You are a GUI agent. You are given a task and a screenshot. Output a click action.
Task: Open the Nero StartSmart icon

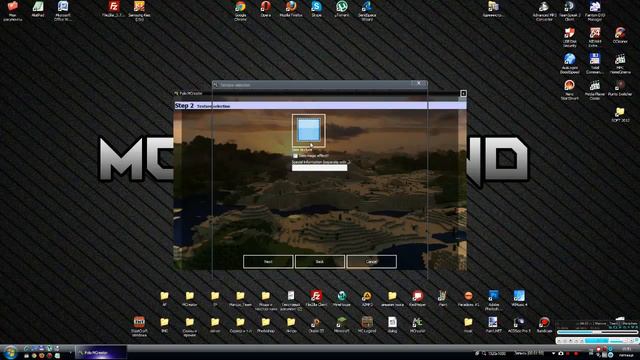(569, 89)
